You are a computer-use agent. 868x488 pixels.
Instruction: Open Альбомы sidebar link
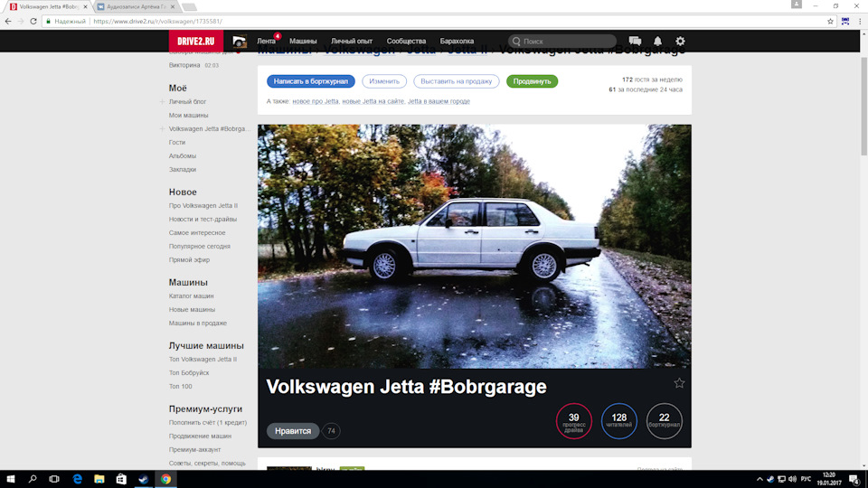click(x=183, y=156)
